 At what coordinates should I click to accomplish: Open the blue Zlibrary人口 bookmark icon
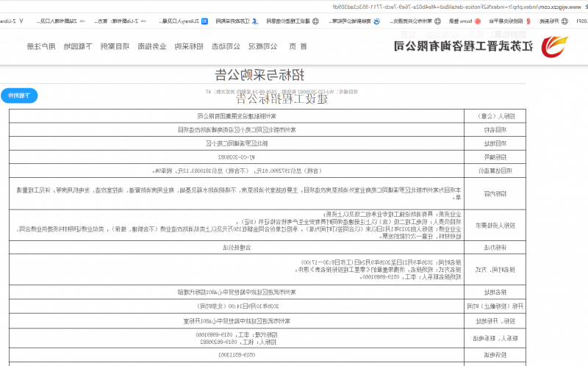click(205, 21)
